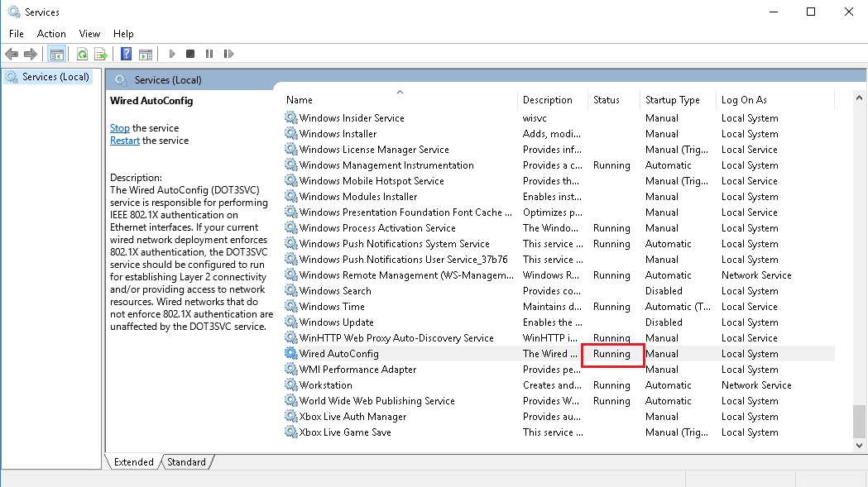Toggle Show/Hide Console Tree icon

click(x=57, y=54)
